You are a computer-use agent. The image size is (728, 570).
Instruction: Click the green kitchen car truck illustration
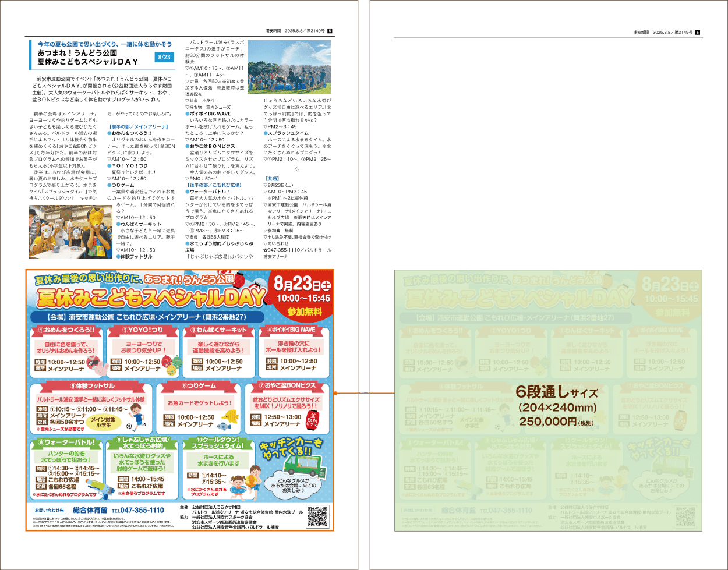click(298, 464)
